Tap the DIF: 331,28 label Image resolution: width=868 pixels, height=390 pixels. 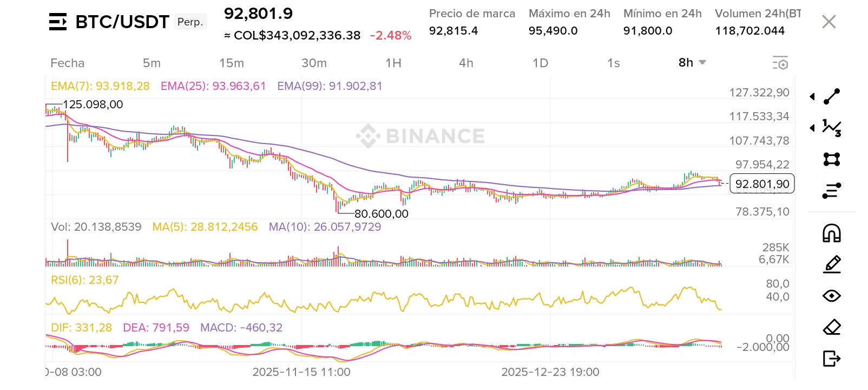81,328
